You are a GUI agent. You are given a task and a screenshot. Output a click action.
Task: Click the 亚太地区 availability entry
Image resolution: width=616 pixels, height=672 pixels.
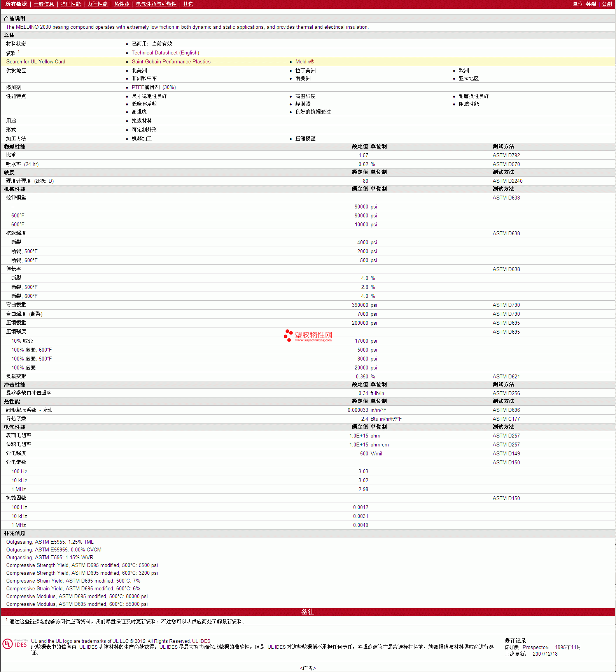(469, 78)
